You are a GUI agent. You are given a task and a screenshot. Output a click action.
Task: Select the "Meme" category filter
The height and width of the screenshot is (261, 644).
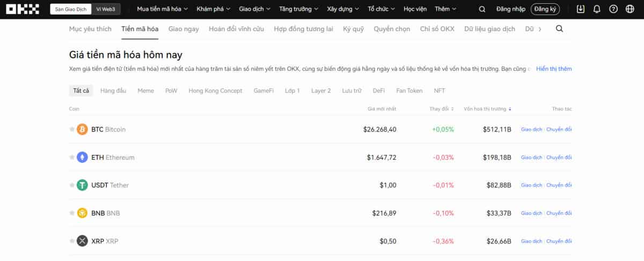(145, 91)
